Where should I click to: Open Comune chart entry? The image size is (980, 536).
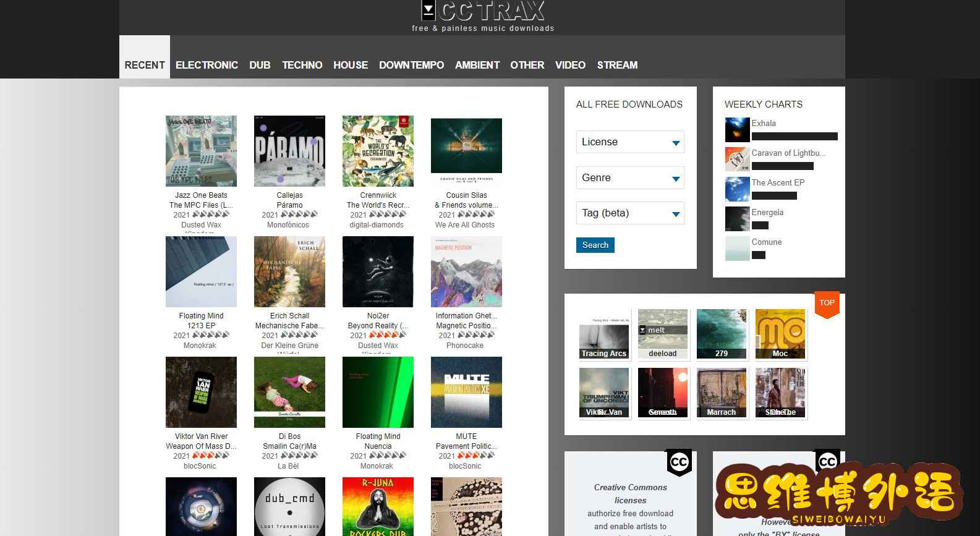pyautogui.click(x=767, y=242)
